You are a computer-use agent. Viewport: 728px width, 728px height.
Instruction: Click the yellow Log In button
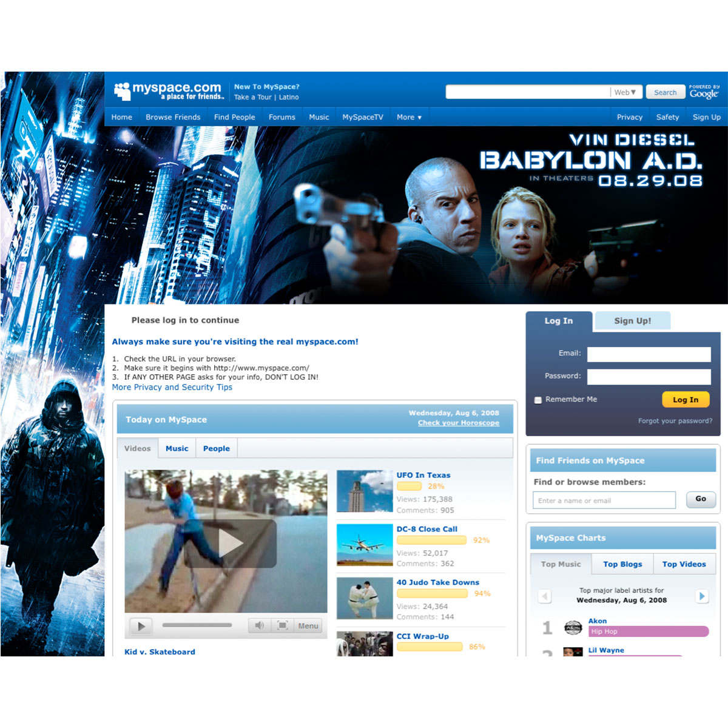(x=686, y=400)
